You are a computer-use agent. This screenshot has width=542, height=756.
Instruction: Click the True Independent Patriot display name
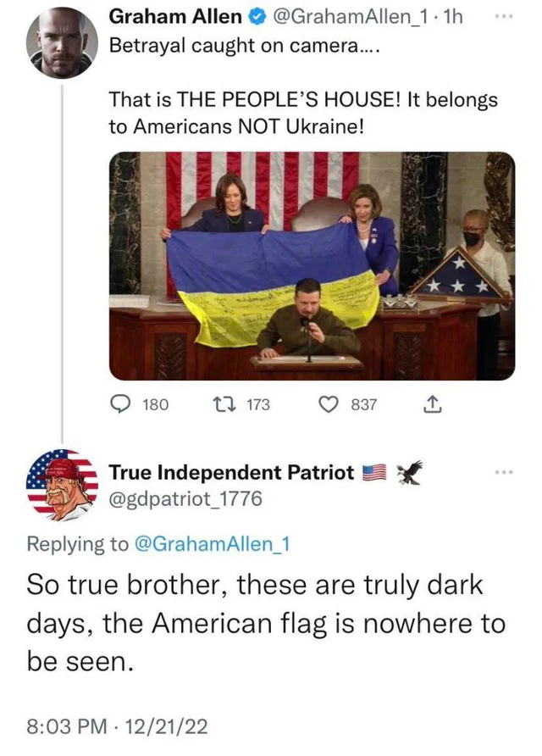pos(231,473)
